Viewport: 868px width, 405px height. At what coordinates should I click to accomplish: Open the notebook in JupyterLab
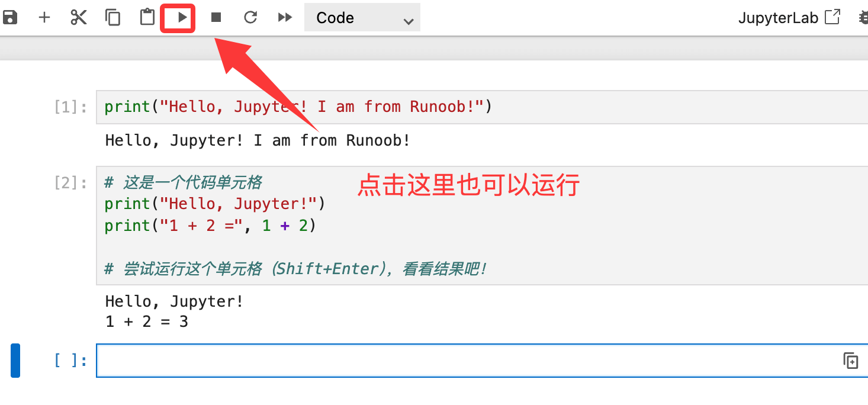coord(789,18)
